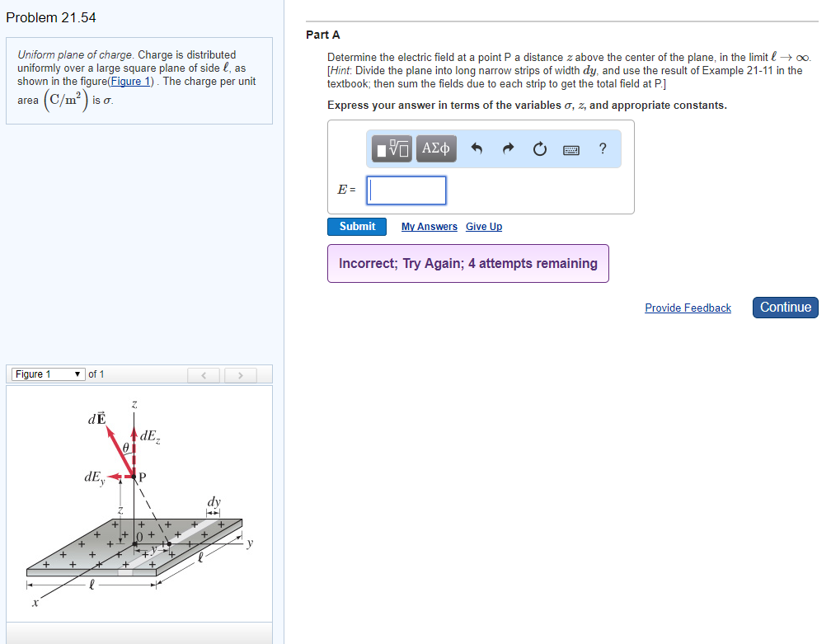The image size is (831, 644).
Task: Open Provide Feedback
Action: click(688, 308)
